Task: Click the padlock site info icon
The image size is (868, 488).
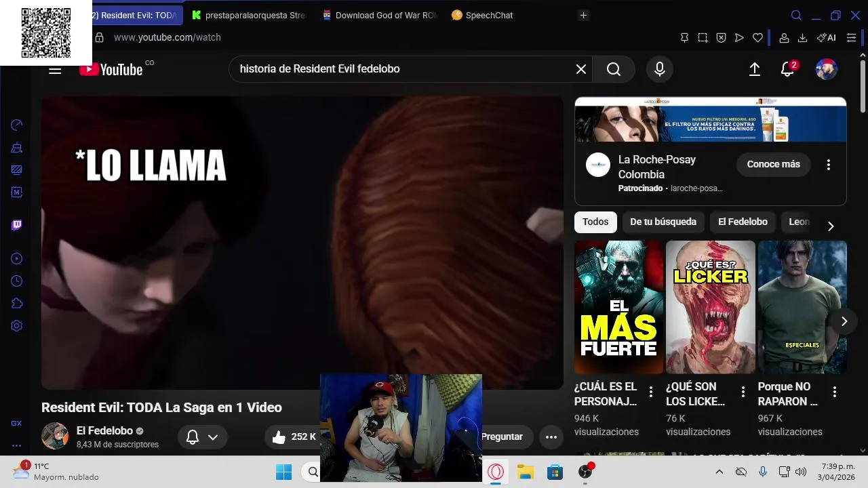Action: click(99, 37)
